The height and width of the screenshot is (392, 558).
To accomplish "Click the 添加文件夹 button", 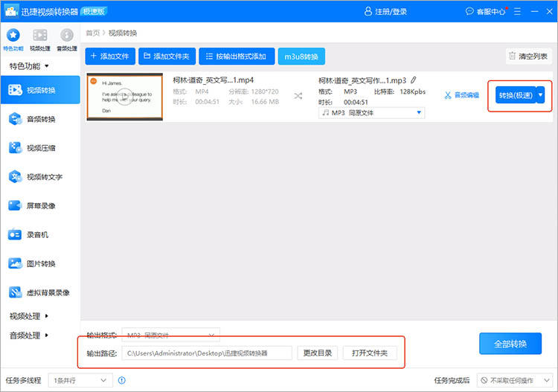I will [x=167, y=57].
